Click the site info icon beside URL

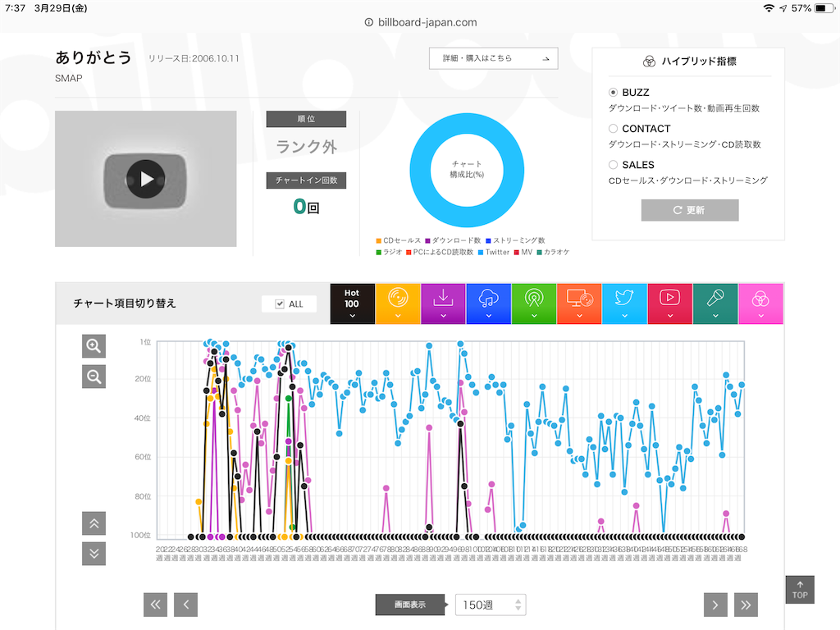click(368, 22)
